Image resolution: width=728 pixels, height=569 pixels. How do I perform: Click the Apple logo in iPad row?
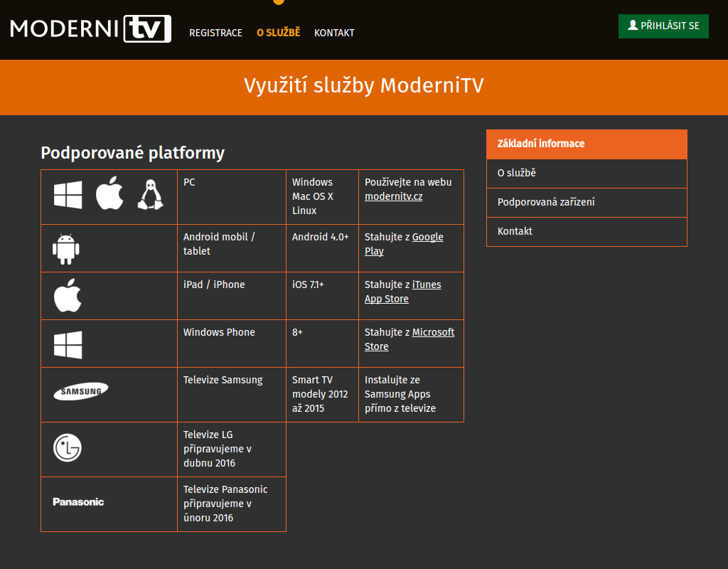coord(68,295)
